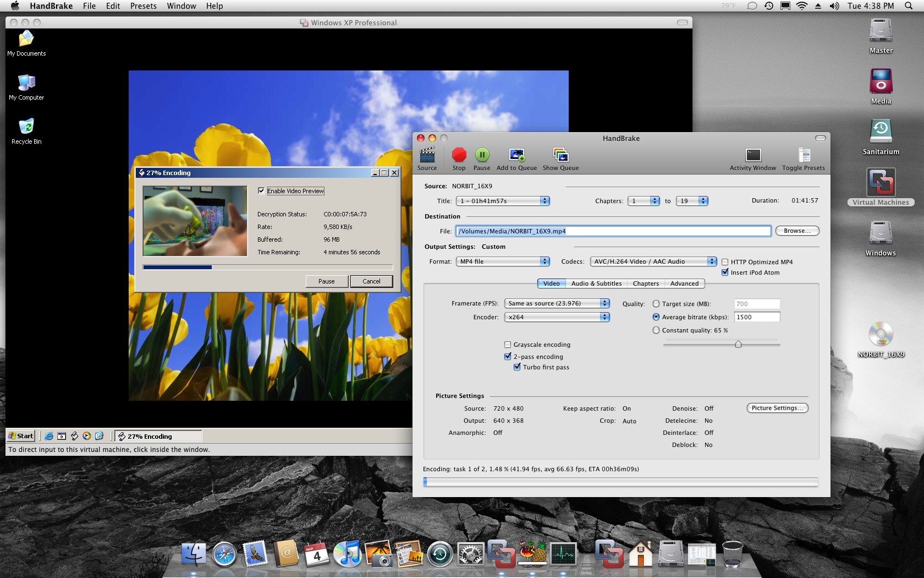This screenshot has height=578, width=924.
Task: Open the Presets menu in menu bar
Action: coord(143,6)
